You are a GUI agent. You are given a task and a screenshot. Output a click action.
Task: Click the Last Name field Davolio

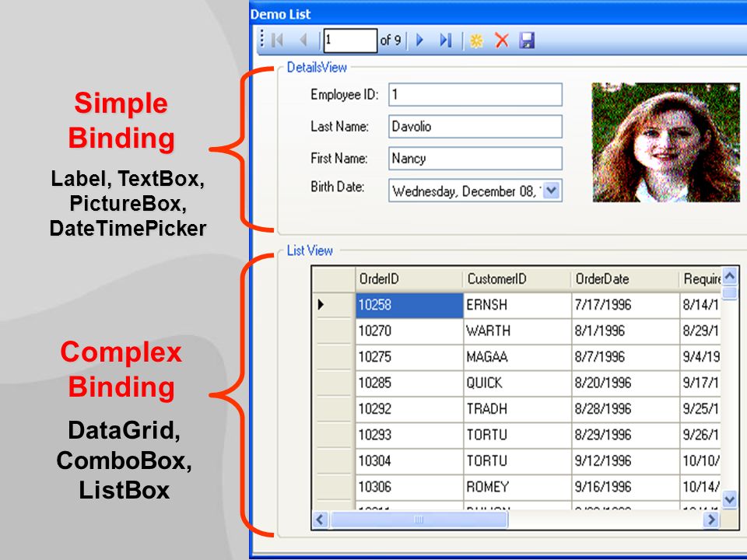coord(475,126)
